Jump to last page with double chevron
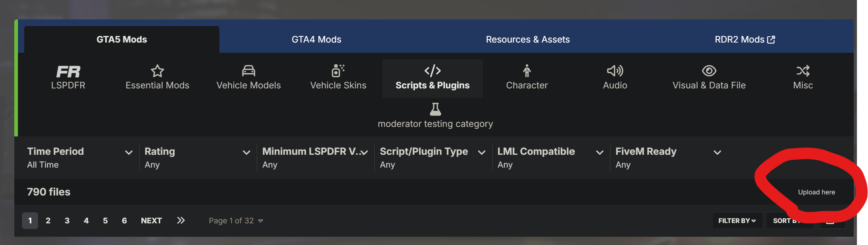Image resolution: width=868 pixels, height=245 pixels. [181, 220]
